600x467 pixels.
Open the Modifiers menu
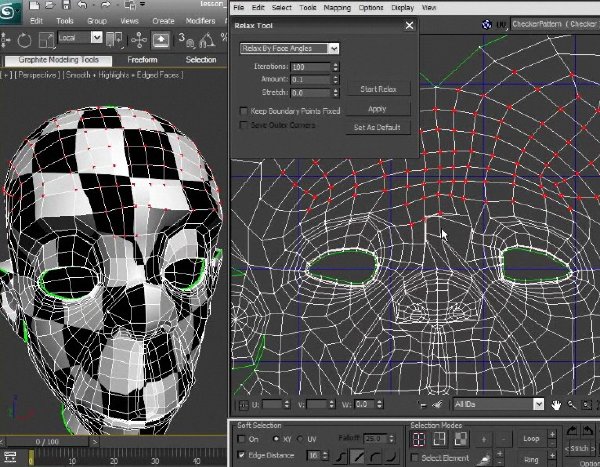201,21
